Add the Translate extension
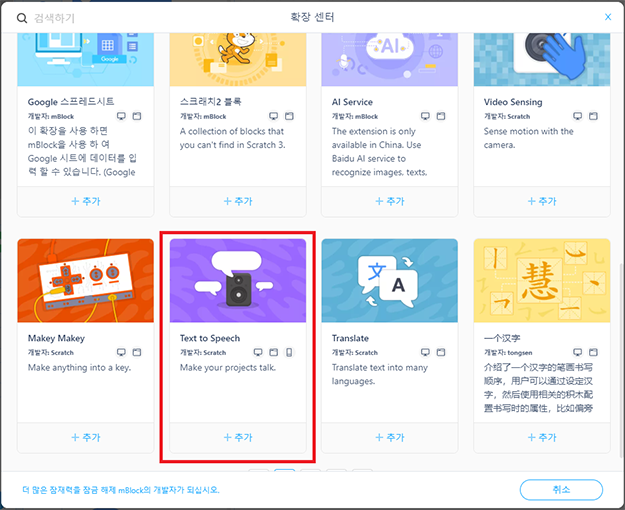 (390, 437)
